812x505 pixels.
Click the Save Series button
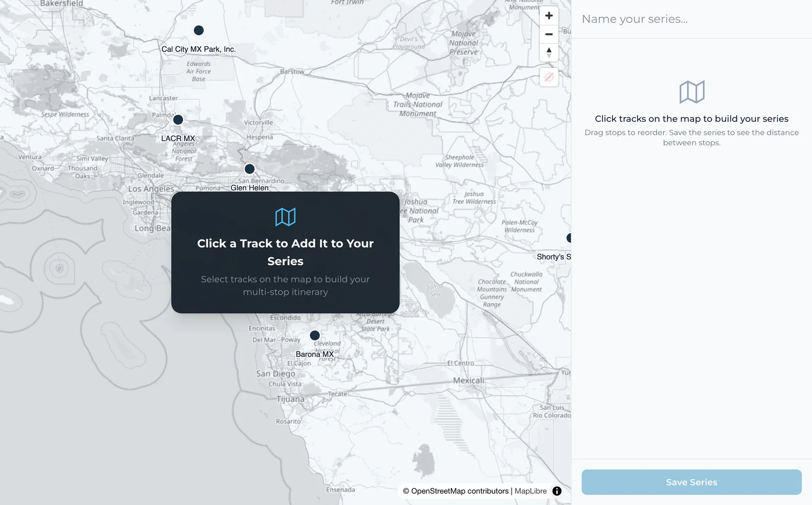pyautogui.click(x=692, y=482)
